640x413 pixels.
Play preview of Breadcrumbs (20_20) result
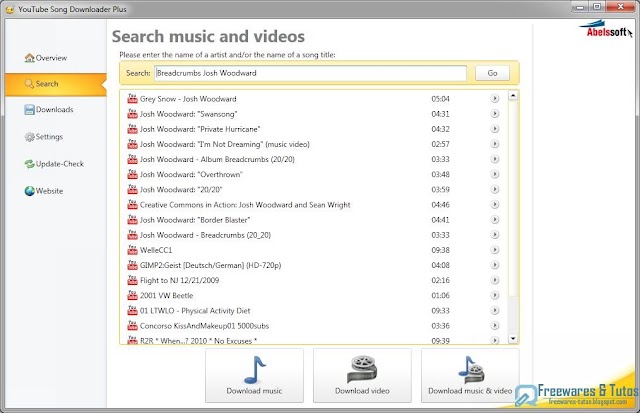click(x=495, y=235)
